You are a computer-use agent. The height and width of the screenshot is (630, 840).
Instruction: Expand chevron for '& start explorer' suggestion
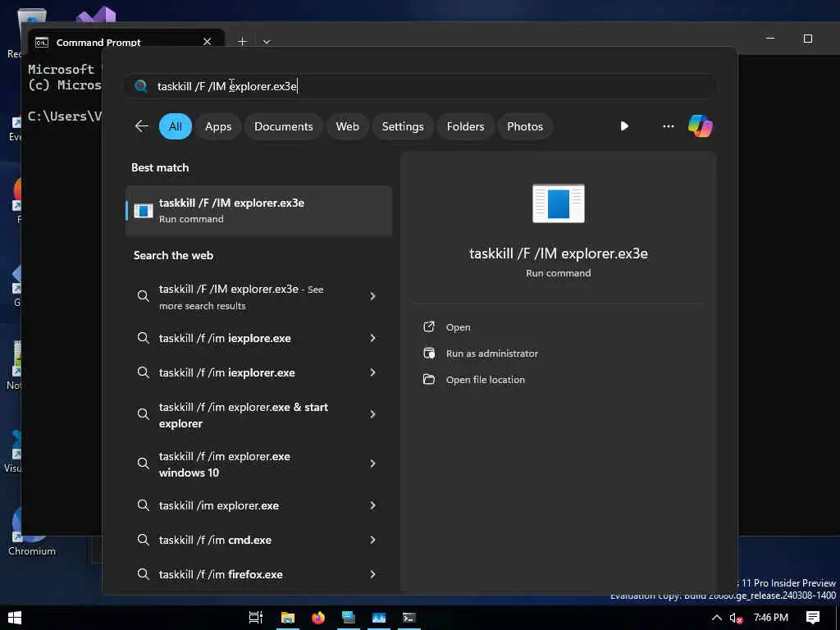pos(372,414)
